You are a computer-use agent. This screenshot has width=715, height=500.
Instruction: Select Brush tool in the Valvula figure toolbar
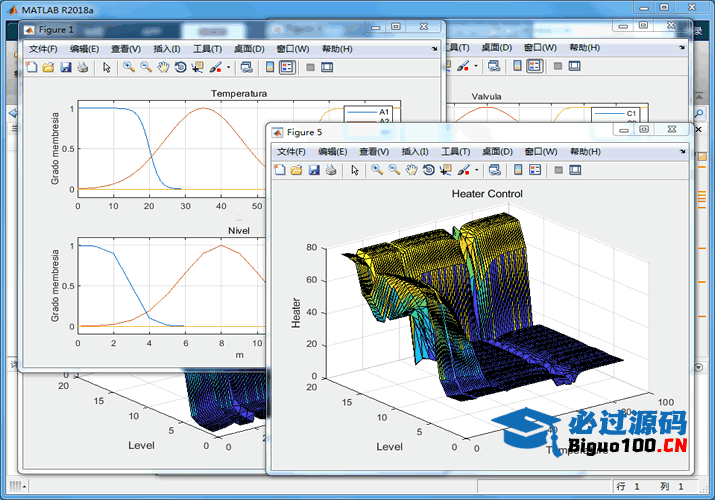tap(463, 66)
